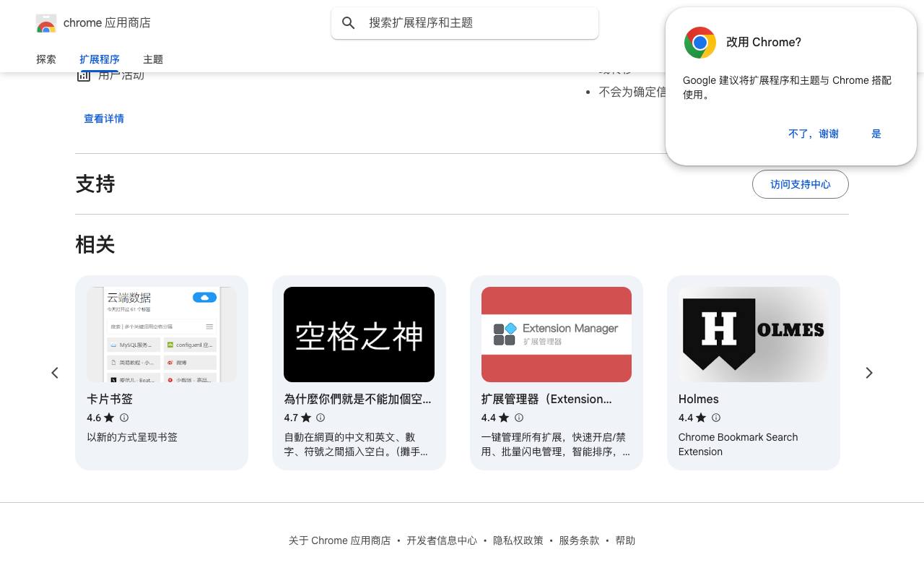Click the Chrome Bookmark Search Extension description
Screen dimensions: 924x578
coord(738,444)
